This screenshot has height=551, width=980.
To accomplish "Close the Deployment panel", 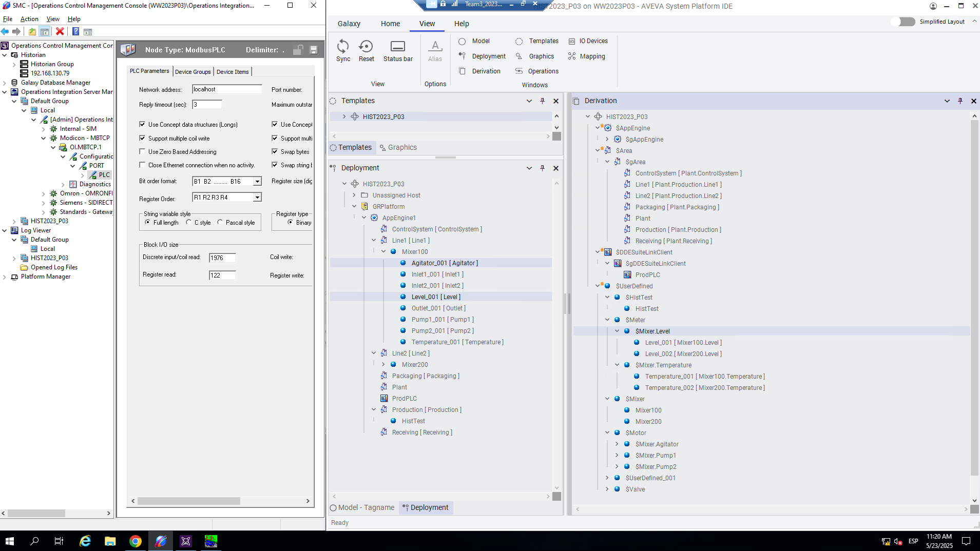I will click(x=556, y=168).
